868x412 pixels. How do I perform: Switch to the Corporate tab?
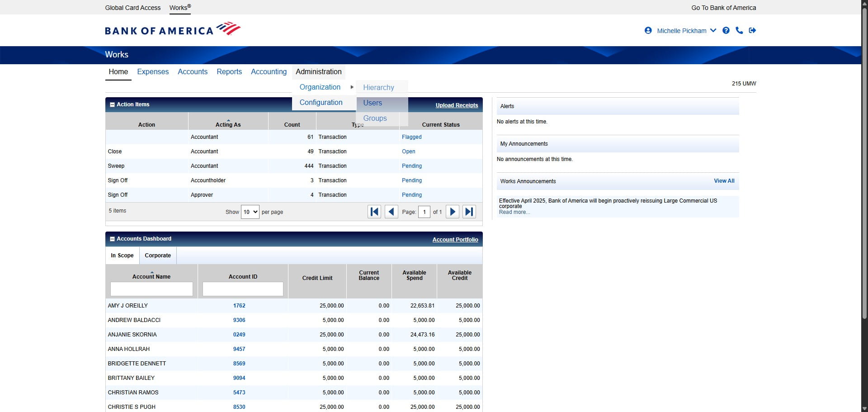(x=158, y=256)
